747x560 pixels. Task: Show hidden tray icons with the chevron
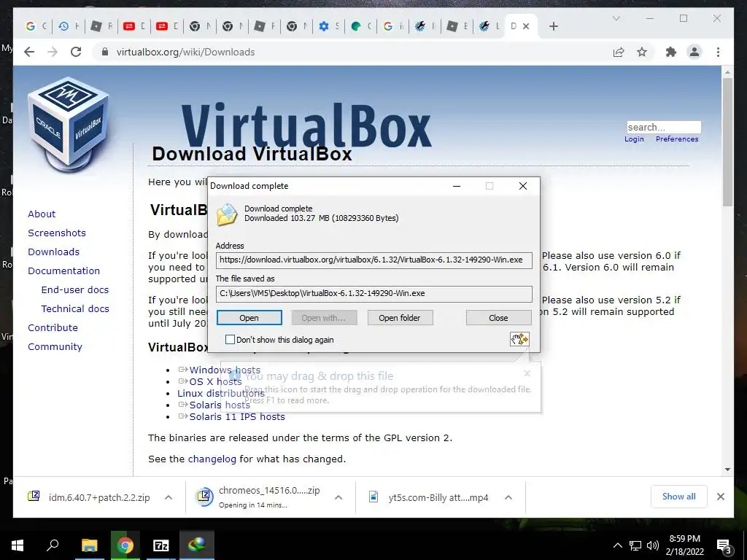pyautogui.click(x=617, y=545)
